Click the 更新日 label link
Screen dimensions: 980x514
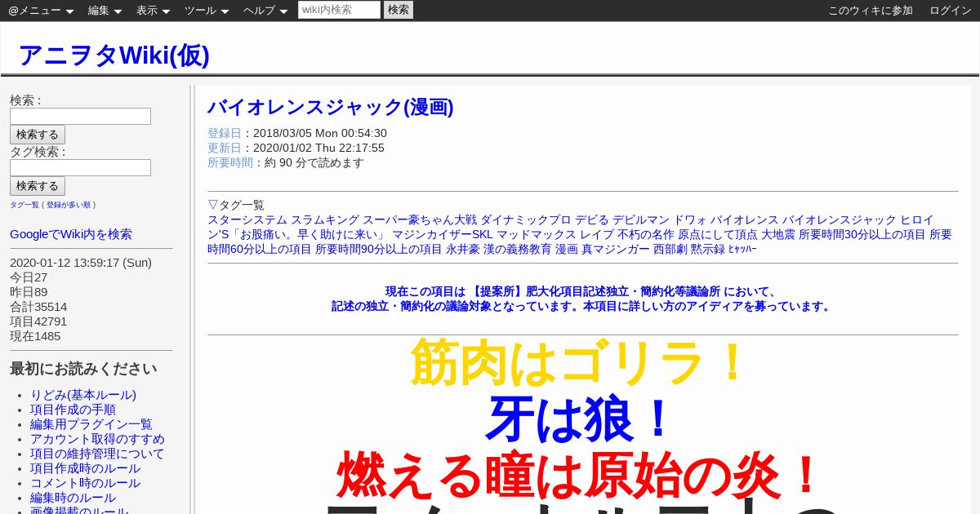(225, 148)
